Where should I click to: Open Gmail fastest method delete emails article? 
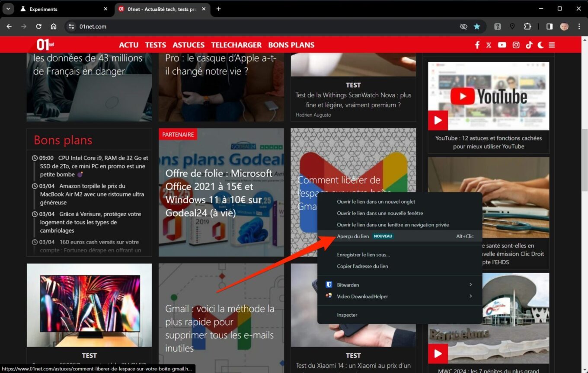click(220, 328)
